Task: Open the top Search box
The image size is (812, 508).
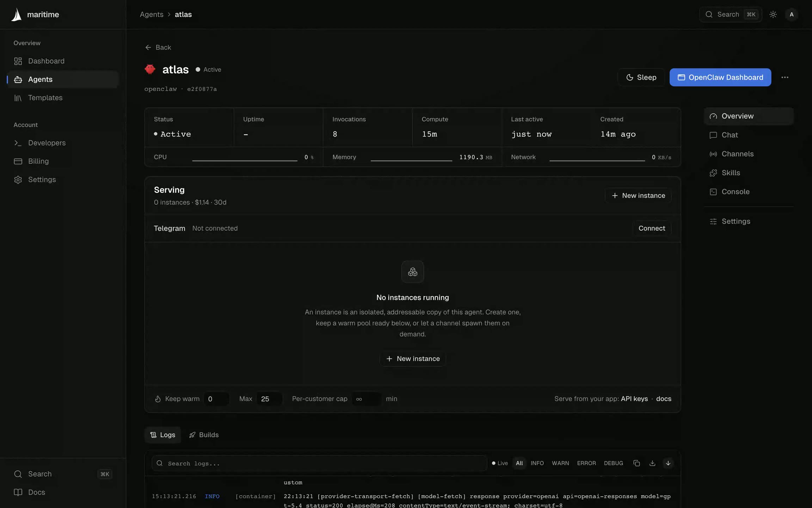Action: point(731,14)
